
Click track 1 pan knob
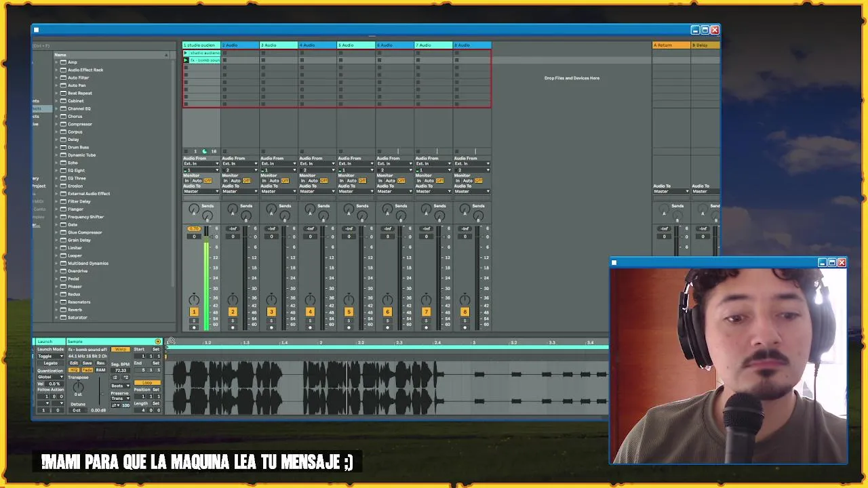(x=194, y=300)
